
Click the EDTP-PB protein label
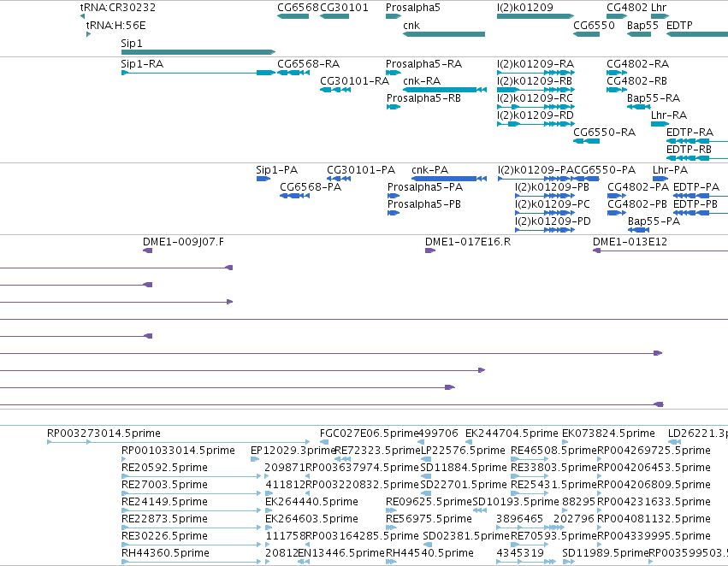(695, 204)
